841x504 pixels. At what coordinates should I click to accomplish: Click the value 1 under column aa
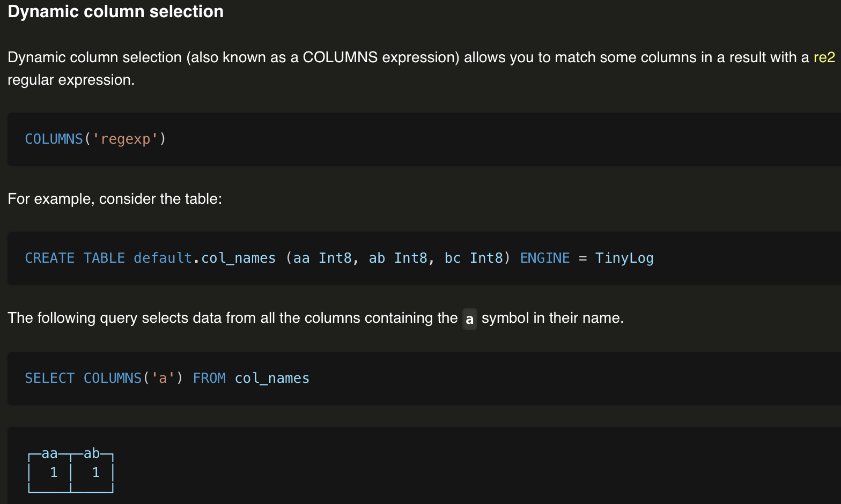[54, 472]
